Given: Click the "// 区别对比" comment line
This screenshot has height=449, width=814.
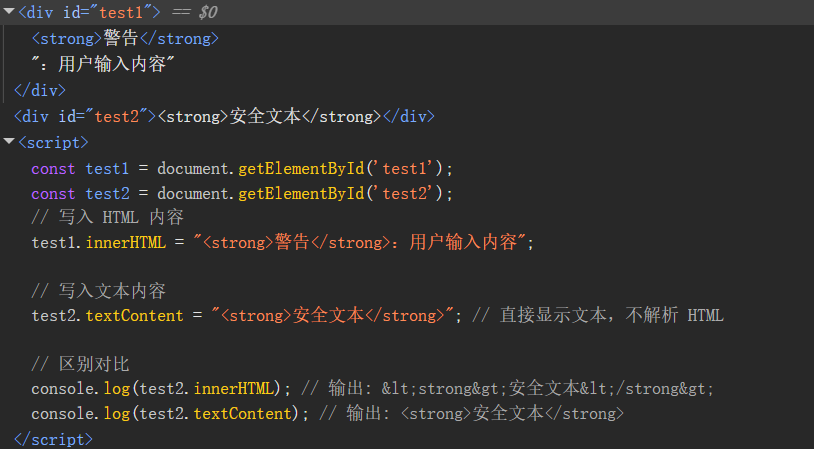Looking at the screenshot, I should pos(80,364).
